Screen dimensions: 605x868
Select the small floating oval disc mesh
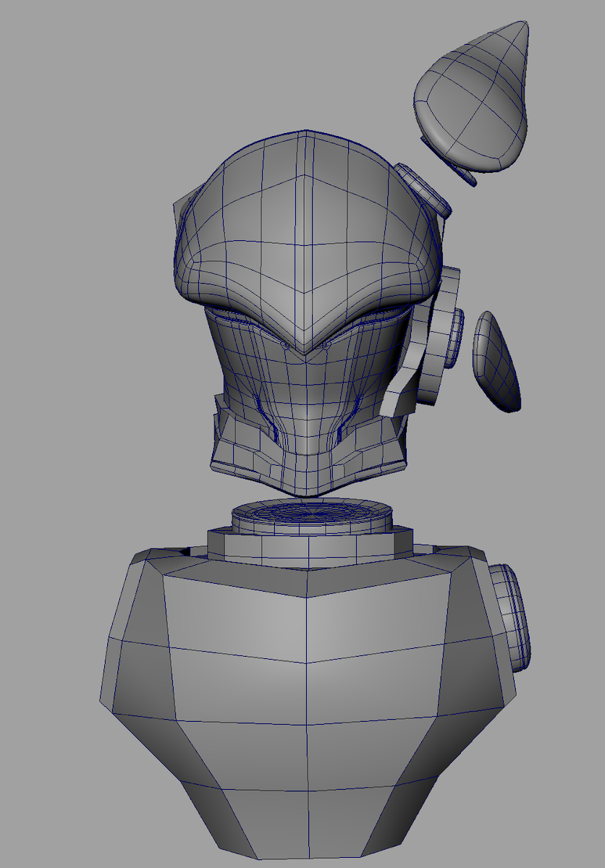(x=496, y=362)
